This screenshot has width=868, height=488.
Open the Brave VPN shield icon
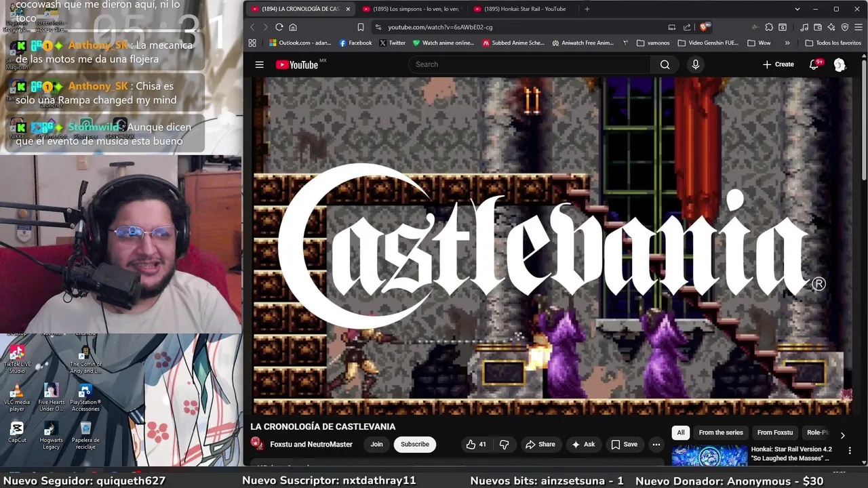tap(845, 27)
